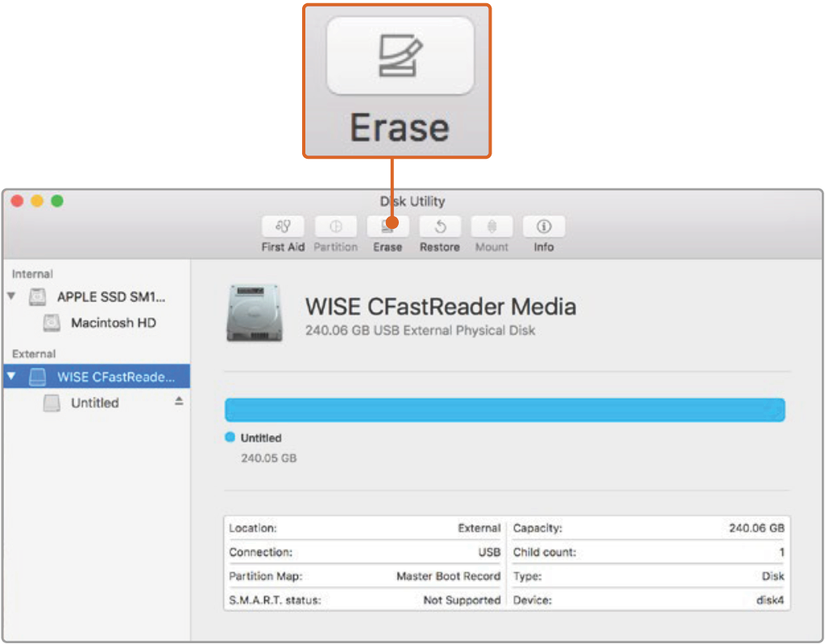This screenshot has height=644, width=825.
Task: Collapse the APPLE SSD disclosure triangle
Action: (x=11, y=297)
